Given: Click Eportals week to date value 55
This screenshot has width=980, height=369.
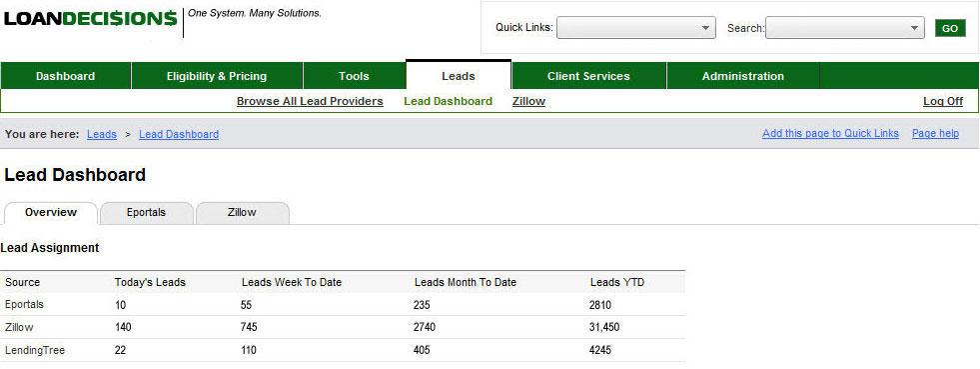Looking at the screenshot, I should [247, 305].
